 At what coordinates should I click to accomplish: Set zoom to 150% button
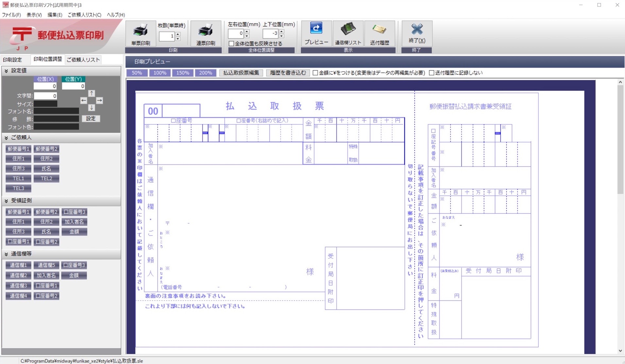183,73
